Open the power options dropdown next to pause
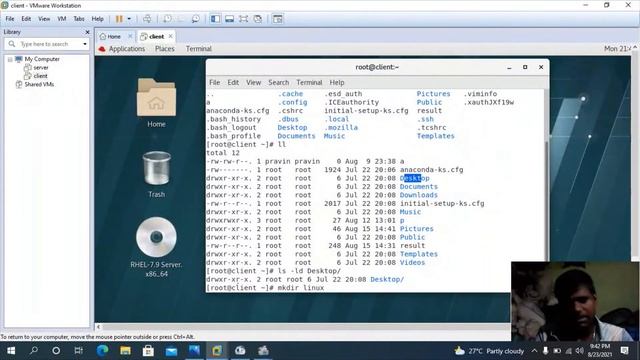 (129, 19)
